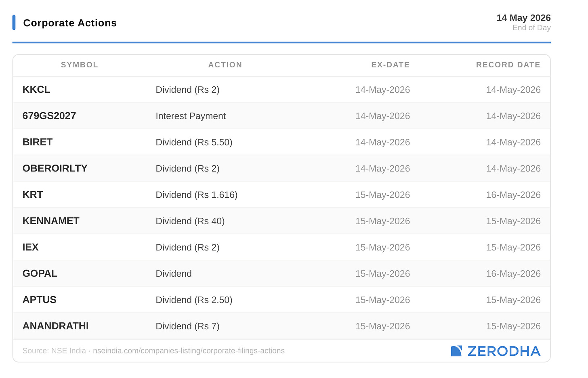Click the KKCL symbol row

pyautogui.click(x=281, y=90)
